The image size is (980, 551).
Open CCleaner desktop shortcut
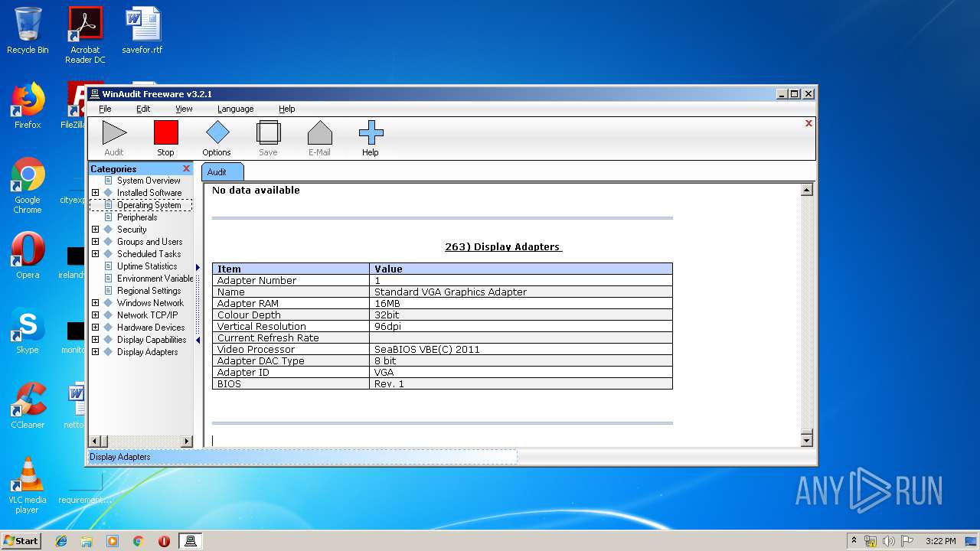coord(28,406)
